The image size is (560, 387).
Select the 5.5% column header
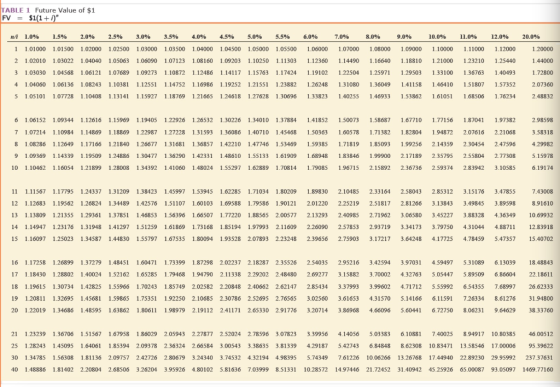click(x=282, y=37)
